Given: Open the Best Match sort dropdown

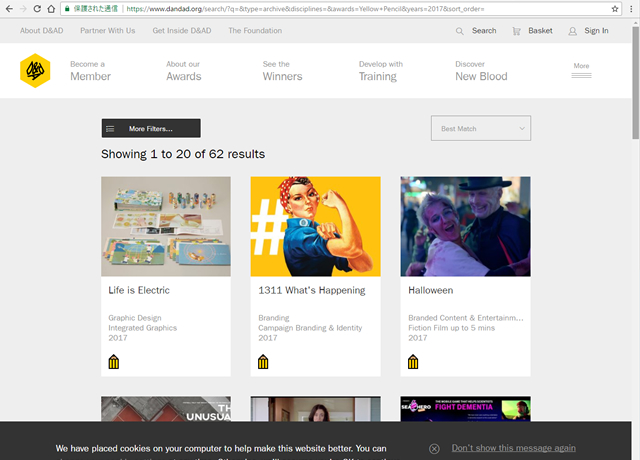Looking at the screenshot, I should point(481,128).
